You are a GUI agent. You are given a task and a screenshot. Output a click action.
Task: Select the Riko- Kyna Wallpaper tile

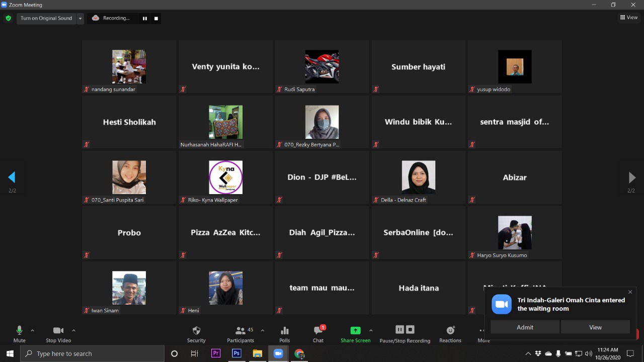(x=225, y=177)
